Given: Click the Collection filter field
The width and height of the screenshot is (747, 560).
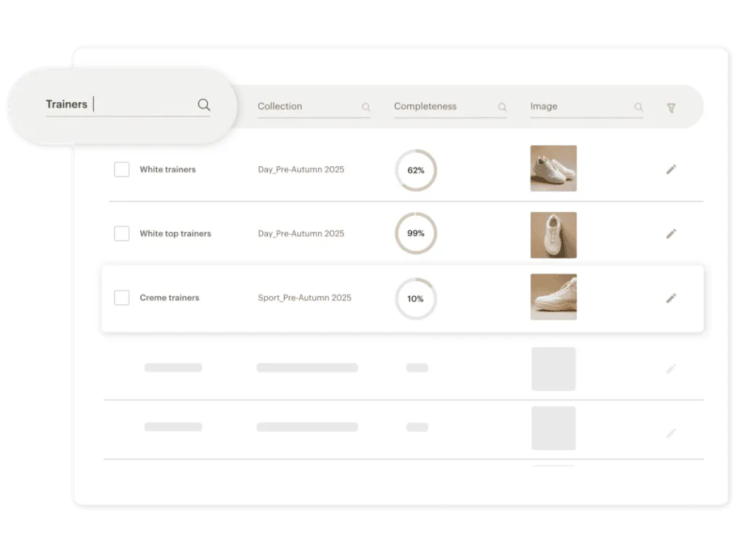Looking at the screenshot, I should tap(314, 107).
